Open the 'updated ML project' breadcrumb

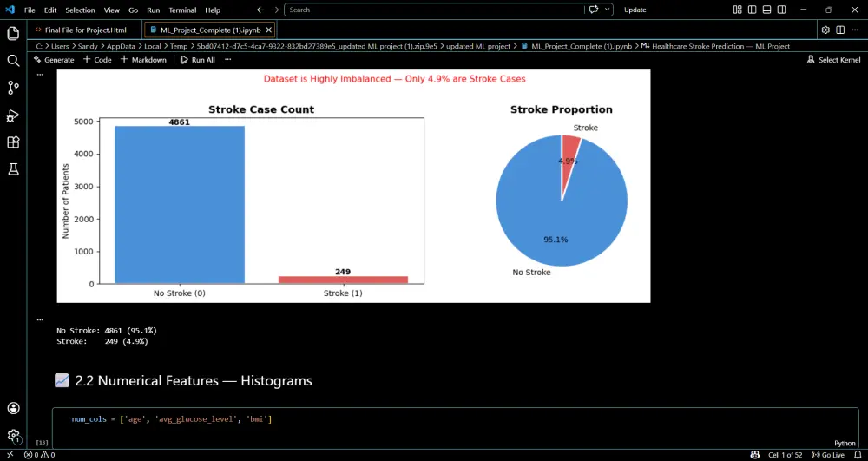click(477, 47)
